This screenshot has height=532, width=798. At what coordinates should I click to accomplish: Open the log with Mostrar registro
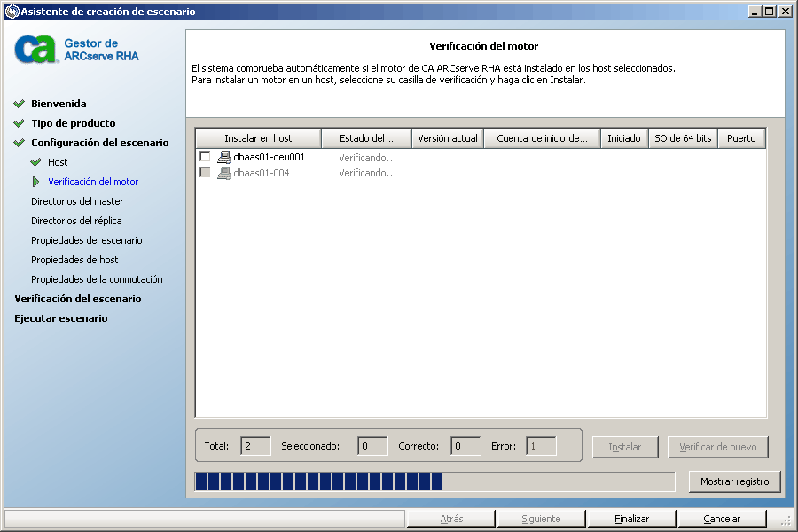[x=734, y=481]
